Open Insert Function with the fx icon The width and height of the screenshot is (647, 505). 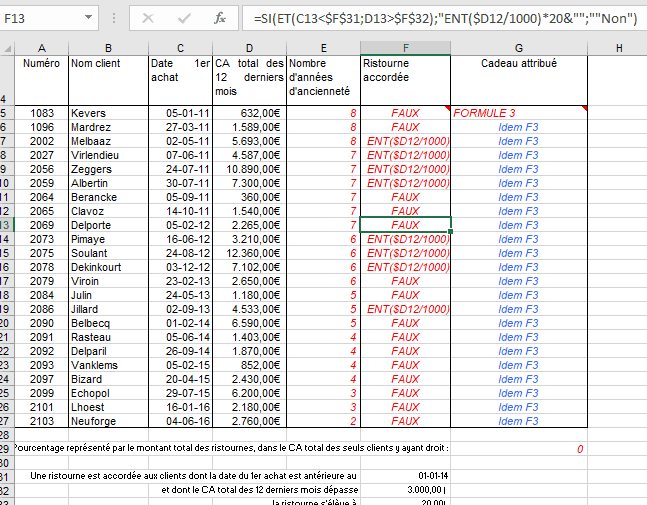(x=219, y=18)
